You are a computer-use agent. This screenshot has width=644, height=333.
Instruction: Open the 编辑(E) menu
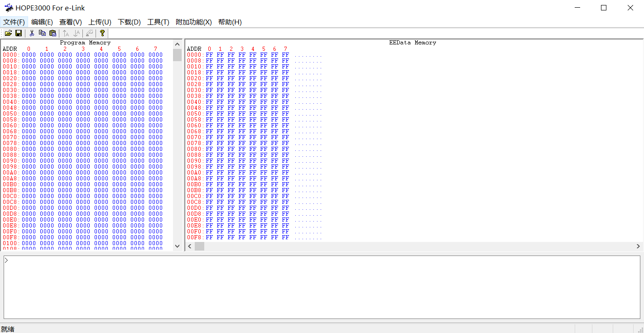click(x=42, y=22)
